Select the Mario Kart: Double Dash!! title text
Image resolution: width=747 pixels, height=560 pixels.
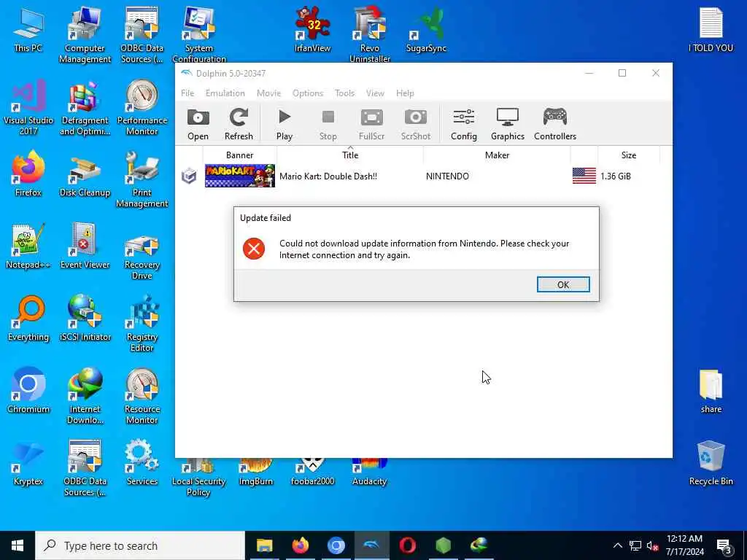pyautogui.click(x=328, y=176)
